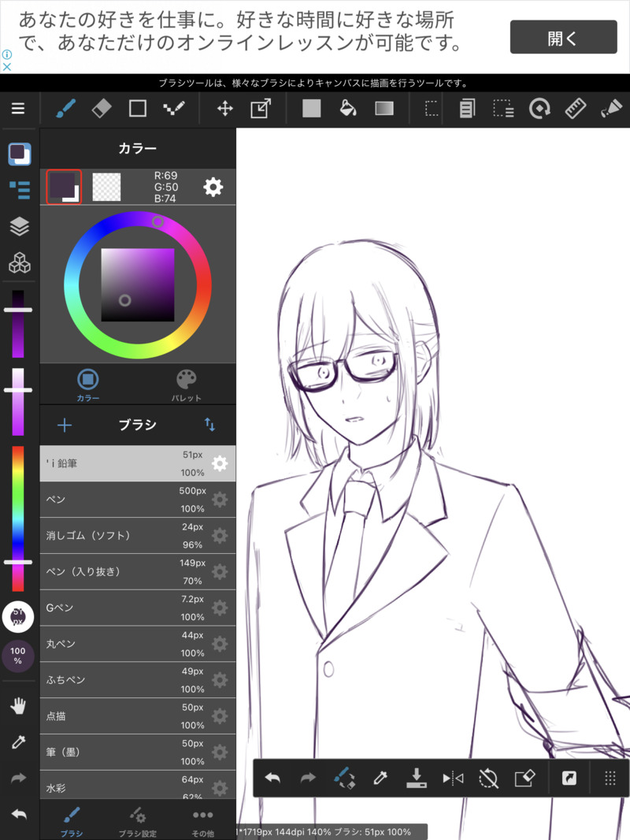Open settings gear for Gペン brush
The image size is (630, 840).
[x=220, y=608]
